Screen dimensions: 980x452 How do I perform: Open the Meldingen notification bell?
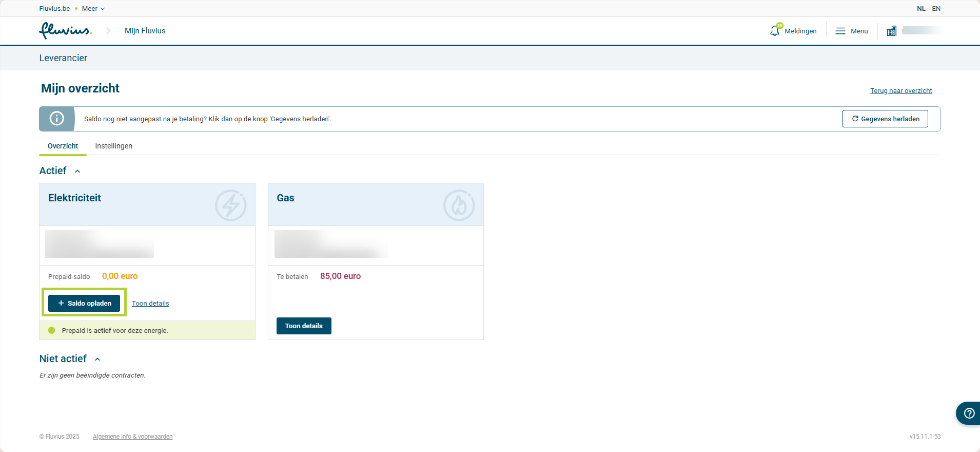coord(775,31)
